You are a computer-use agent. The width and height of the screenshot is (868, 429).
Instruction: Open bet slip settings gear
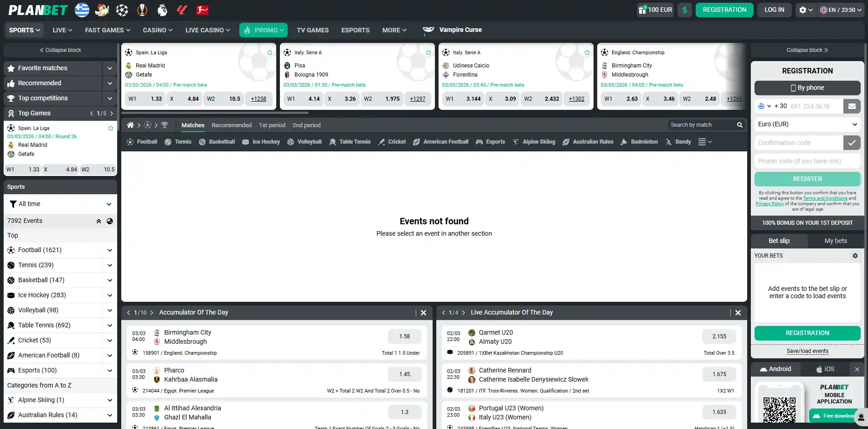click(855, 256)
